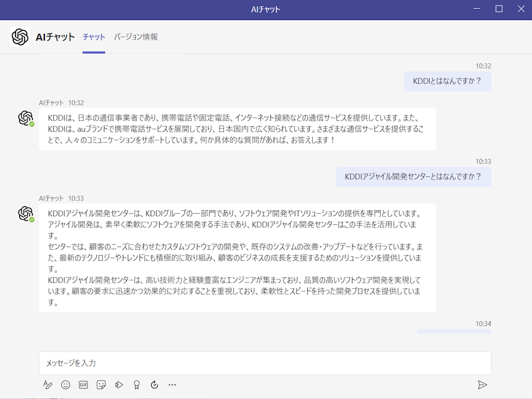This screenshot has width=532, height=399.
Task: Click the メッセージを入力 input box
Action: point(265,363)
